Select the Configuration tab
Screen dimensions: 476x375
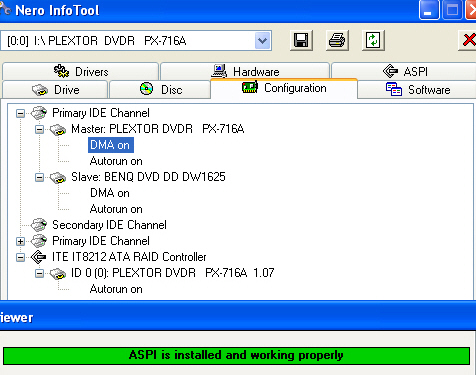pyautogui.click(x=284, y=88)
